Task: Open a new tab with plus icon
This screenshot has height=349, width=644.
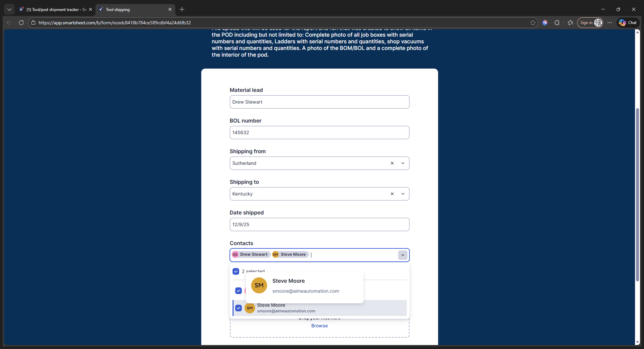Action: click(182, 9)
